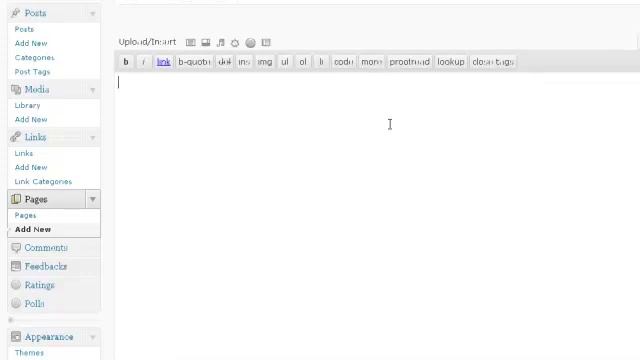
Task: Open Posts list in the sidebar submenu
Action: (24, 29)
